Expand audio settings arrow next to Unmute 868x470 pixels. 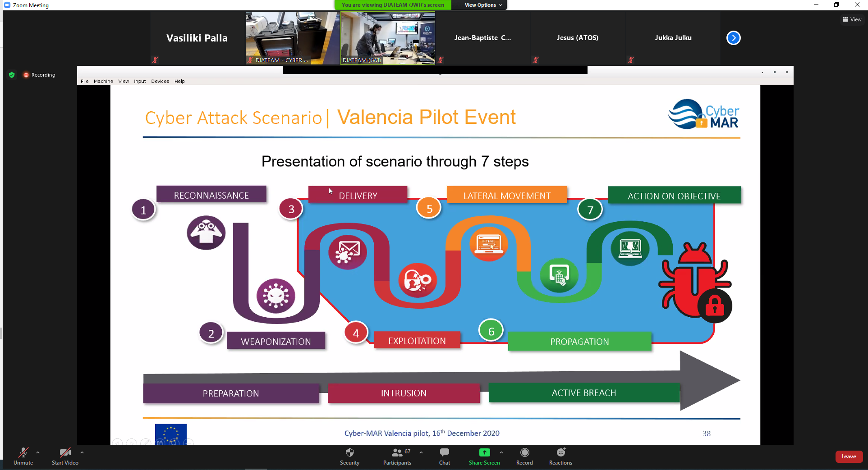[38, 452]
